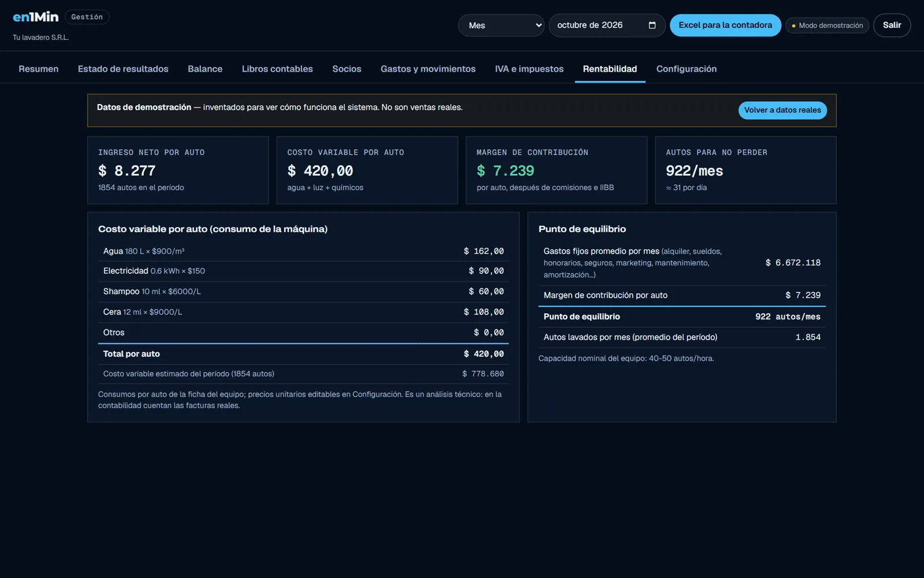Click the $ 8.277 ingreso neto value

(127, 171)
